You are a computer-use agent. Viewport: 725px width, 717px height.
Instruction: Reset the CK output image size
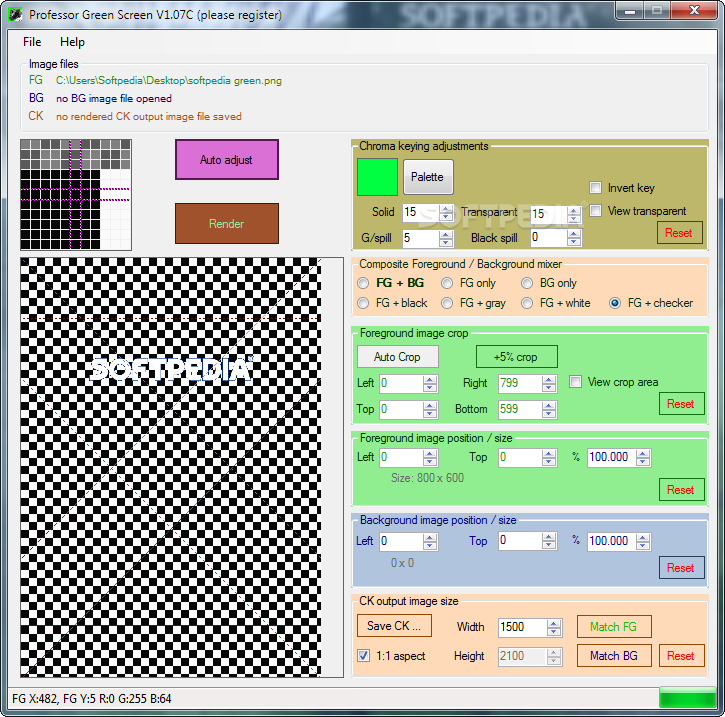682,656
